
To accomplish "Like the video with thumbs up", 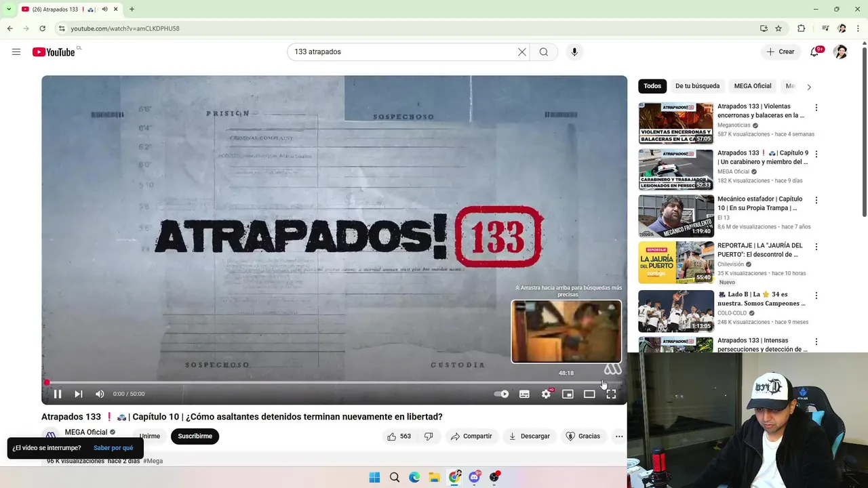I will (399, 436).
